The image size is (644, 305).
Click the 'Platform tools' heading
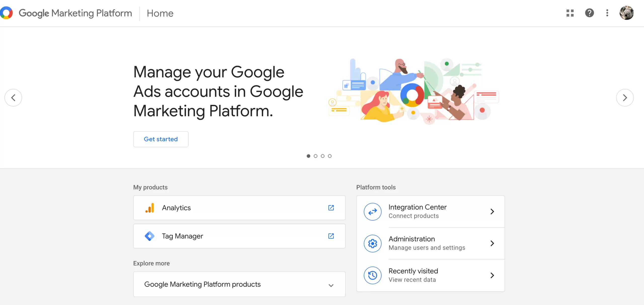click(x=376, y=187)
